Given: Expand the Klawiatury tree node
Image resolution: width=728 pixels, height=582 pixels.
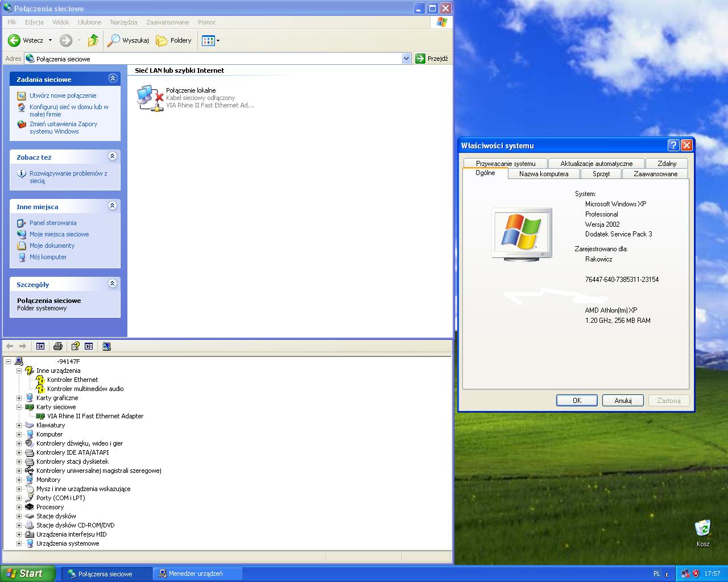Looking at the screenshot, I should click(19, 425).
